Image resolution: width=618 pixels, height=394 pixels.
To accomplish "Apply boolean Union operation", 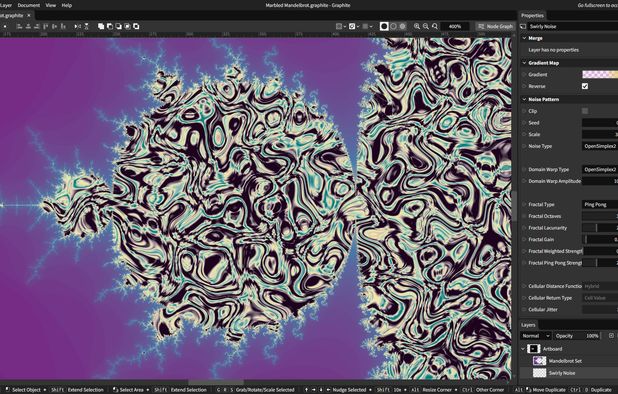I will (101, 26).
